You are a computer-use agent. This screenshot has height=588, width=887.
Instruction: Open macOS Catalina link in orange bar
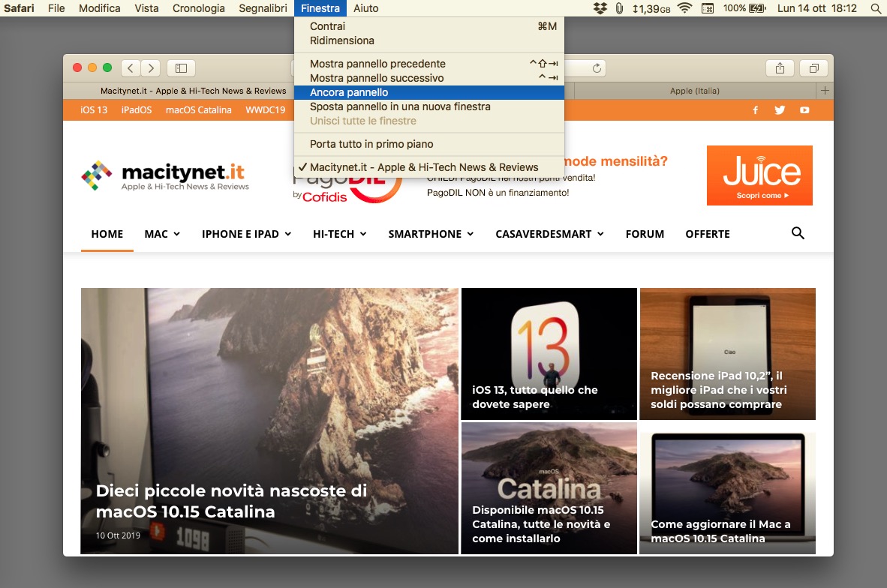199,110
